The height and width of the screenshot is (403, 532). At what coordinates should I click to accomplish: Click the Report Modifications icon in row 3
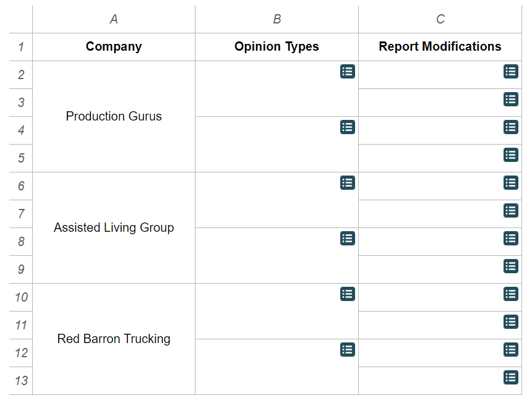(x=510, y=100)
